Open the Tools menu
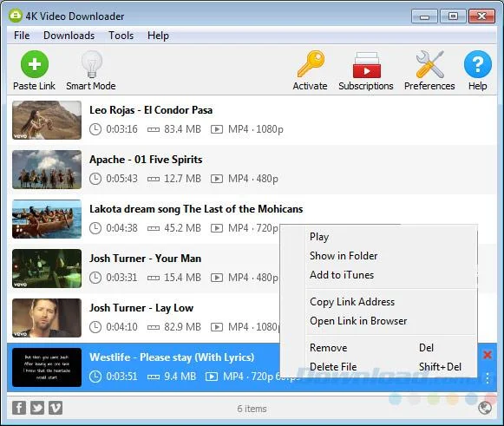 pos(121,36)
